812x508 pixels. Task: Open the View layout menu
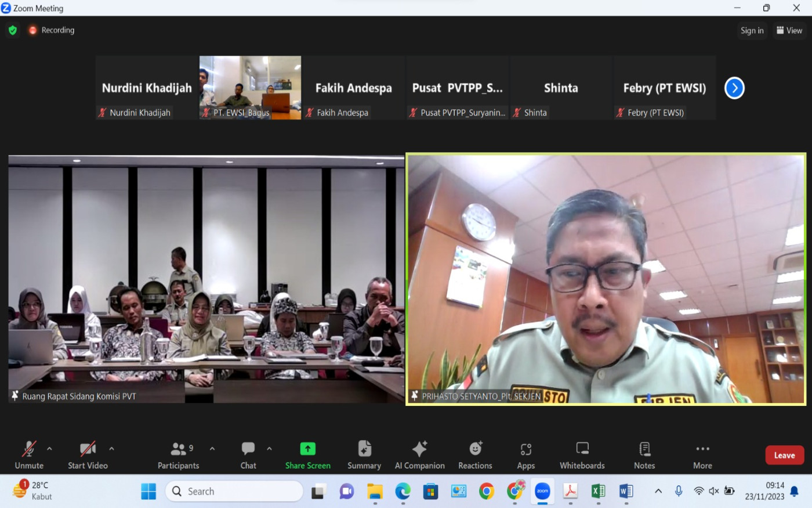(789, 31)
